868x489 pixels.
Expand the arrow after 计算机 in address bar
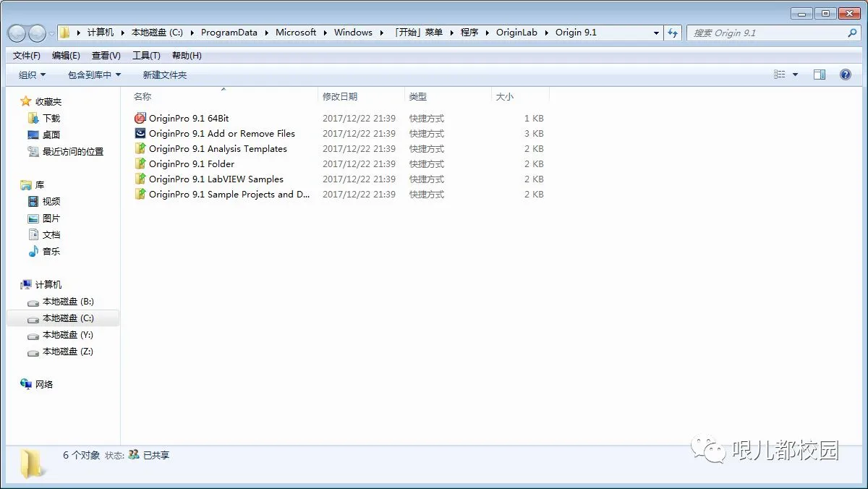(x=122, y=33)
